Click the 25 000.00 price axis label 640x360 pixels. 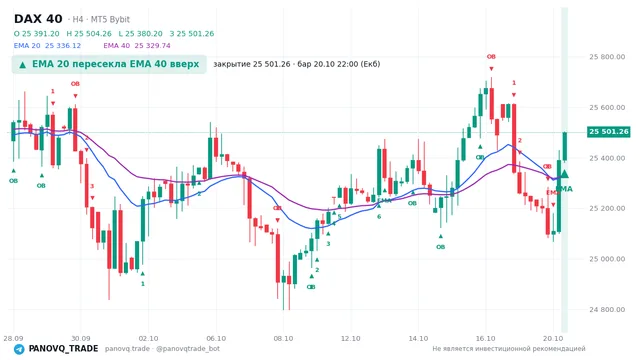607,259
